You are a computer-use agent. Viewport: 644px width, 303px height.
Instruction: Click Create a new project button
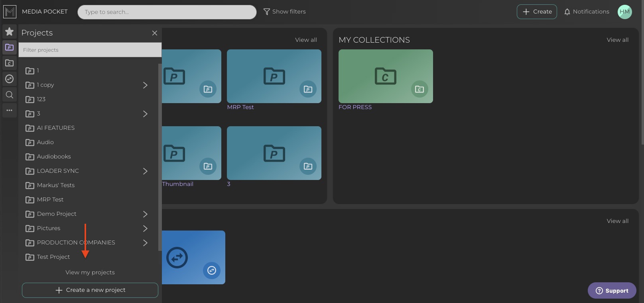[x=90, y=290]
